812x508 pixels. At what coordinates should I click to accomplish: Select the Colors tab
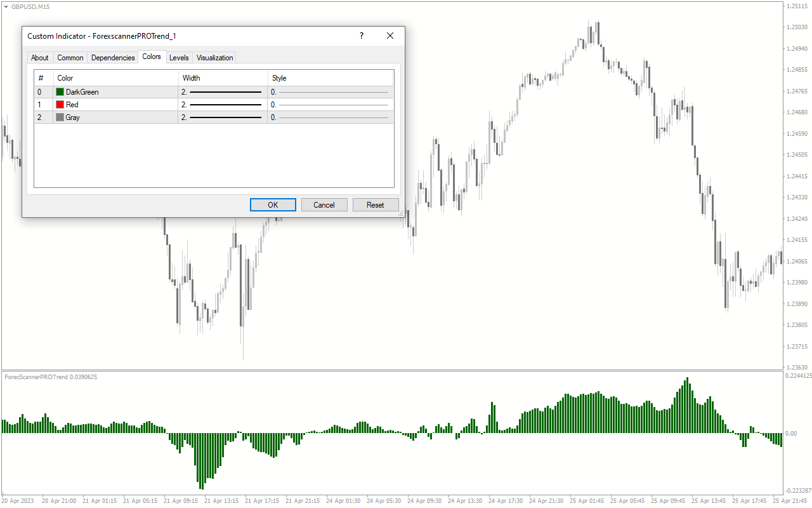point(152,57)
